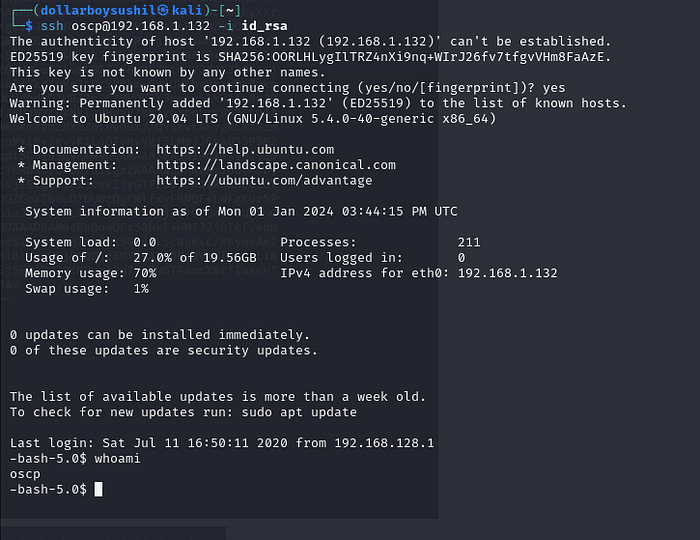Click the disk usage 27.0% of 19.56GB value
The width and height of the screenshot is (700, 540).
[195, 258]
